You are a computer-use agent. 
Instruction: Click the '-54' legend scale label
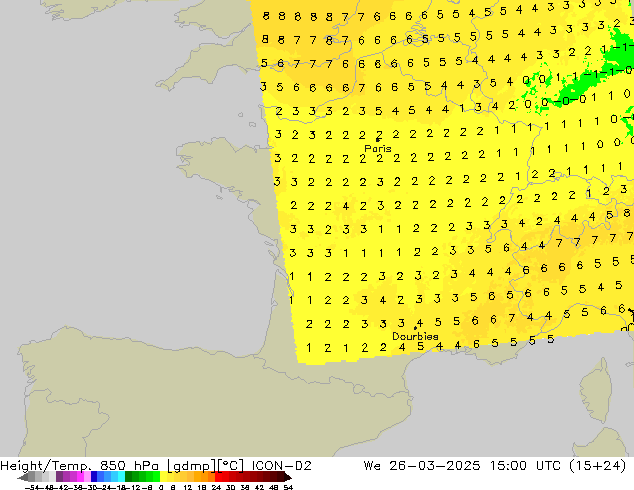coord(32,488)
